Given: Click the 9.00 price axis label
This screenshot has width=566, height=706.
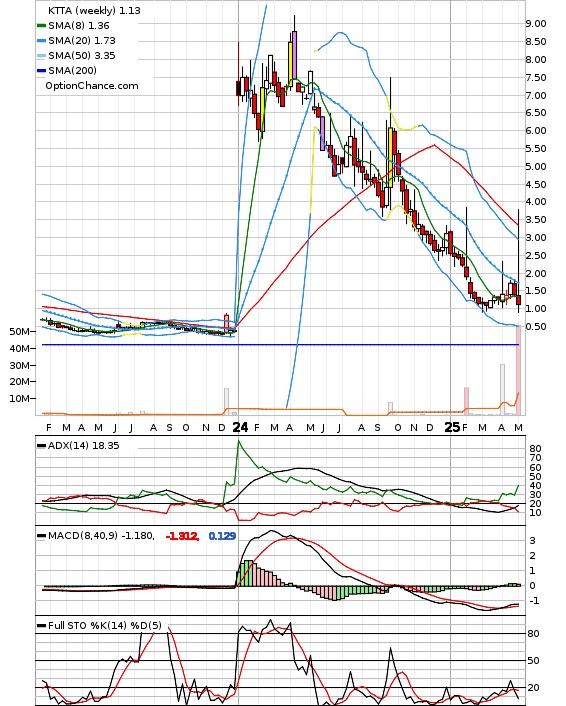Looking at the screenshot, I should pos(536,24).
